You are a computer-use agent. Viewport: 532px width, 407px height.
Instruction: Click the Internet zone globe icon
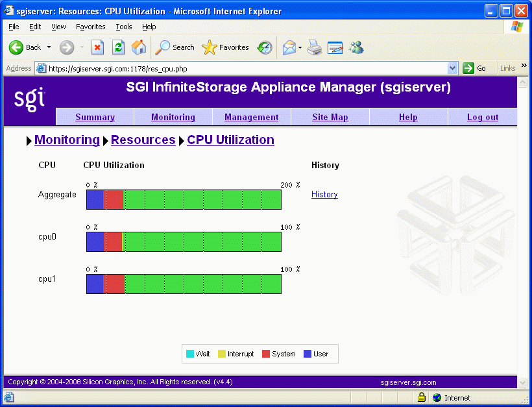click(437, 397)
